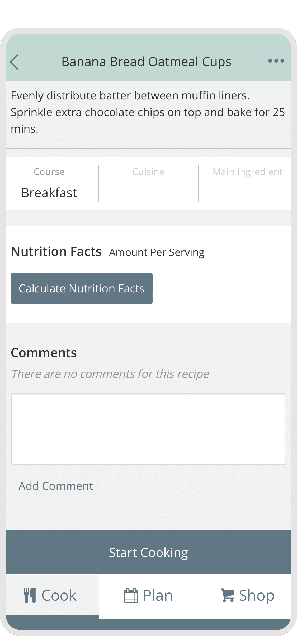Viewport: 297px width, 644px height.
Task: Tap the Breakfast course value
Action: coord(49,193)
